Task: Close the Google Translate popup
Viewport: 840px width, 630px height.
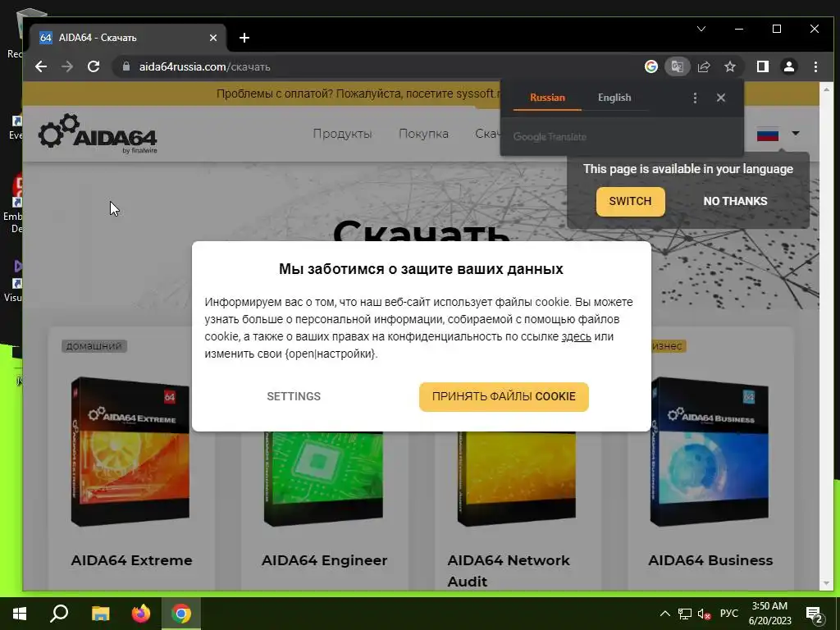Action: (x=720, y=98)
